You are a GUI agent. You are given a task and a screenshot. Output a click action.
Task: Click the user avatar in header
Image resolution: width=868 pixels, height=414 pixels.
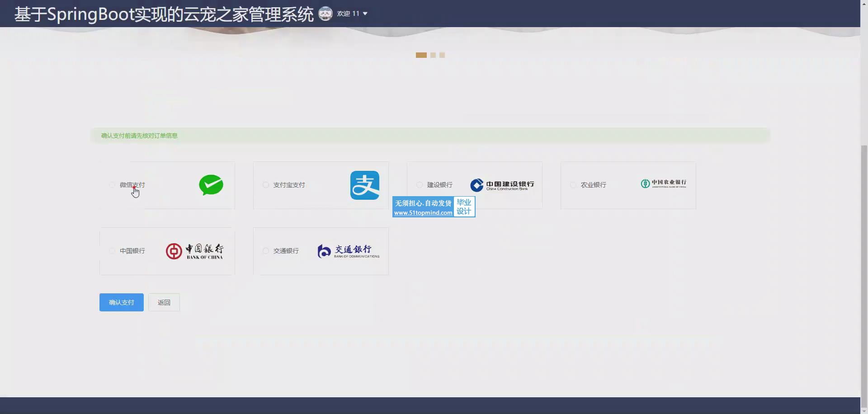tap(325, 14)
